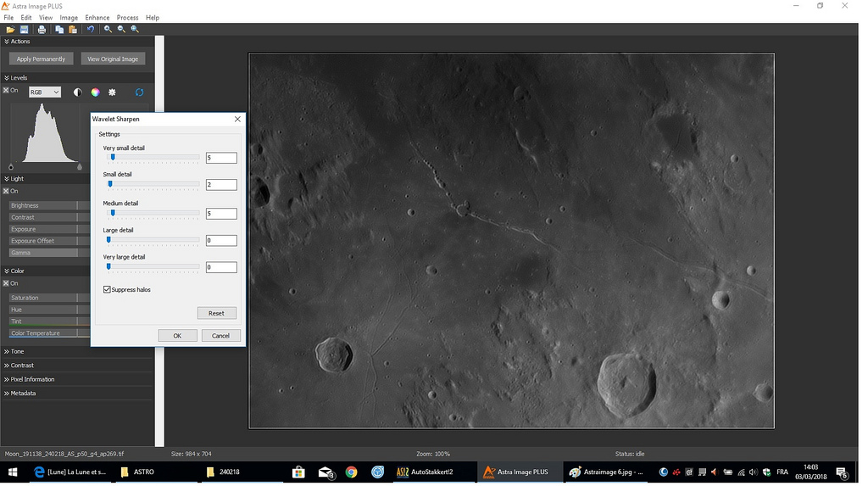Open Chrome from taskbar
This screenshot has height=486, width=868.
(351, 472)
